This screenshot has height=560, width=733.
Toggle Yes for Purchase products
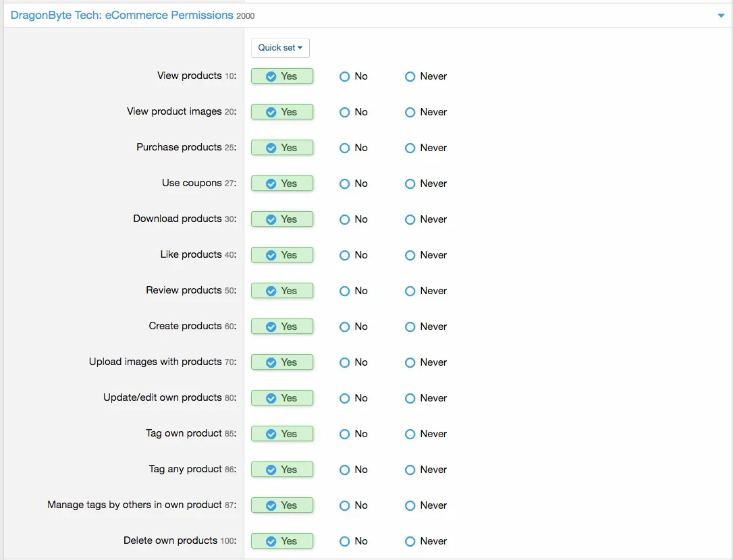[x=282, y=148]
